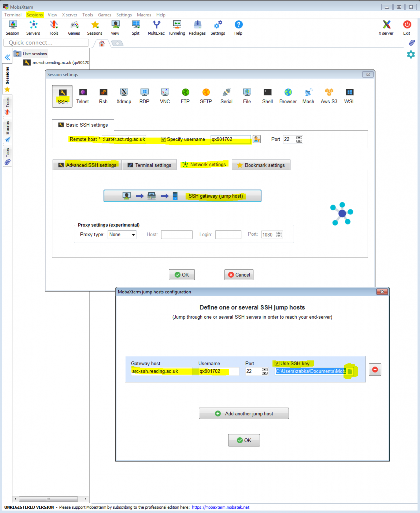
Task: Open the Sessions menu in the menu bar
Action: pyautogui.click(x=35, y=15)
